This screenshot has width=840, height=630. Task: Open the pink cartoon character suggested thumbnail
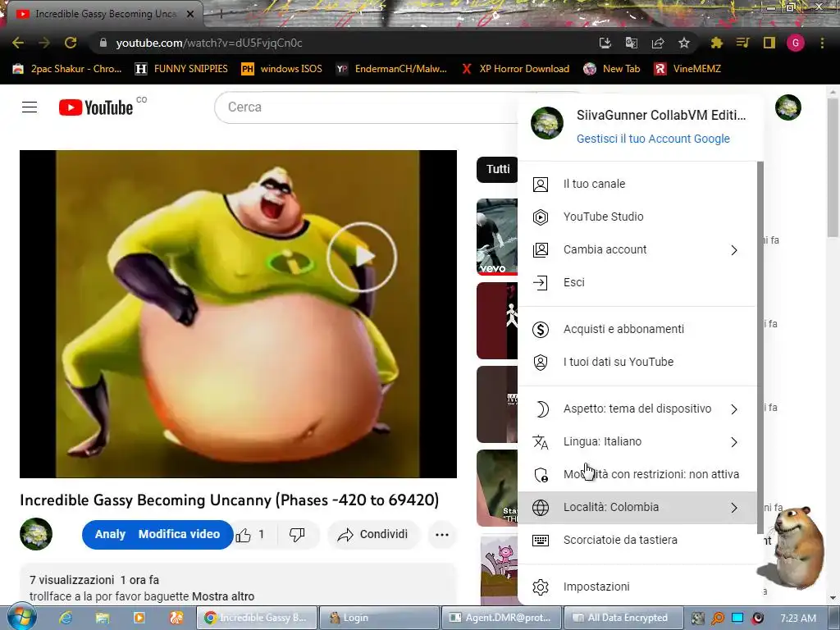(500, 569)
